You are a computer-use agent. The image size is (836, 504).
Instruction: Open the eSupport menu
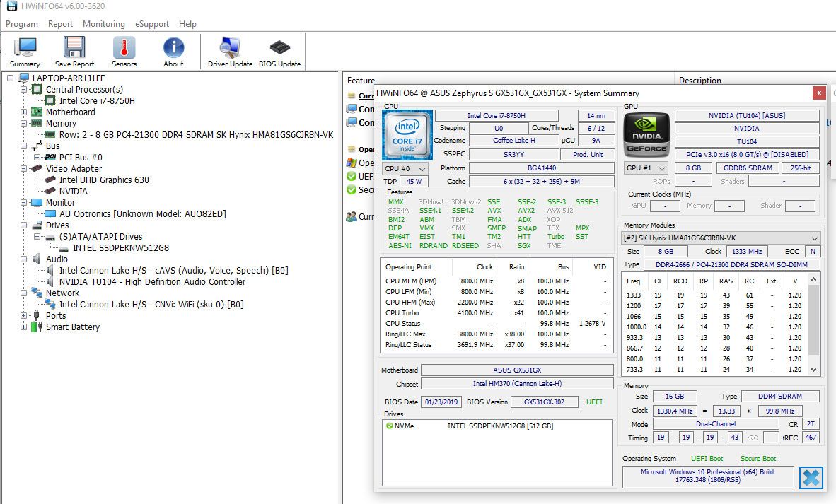click(152, 24)
